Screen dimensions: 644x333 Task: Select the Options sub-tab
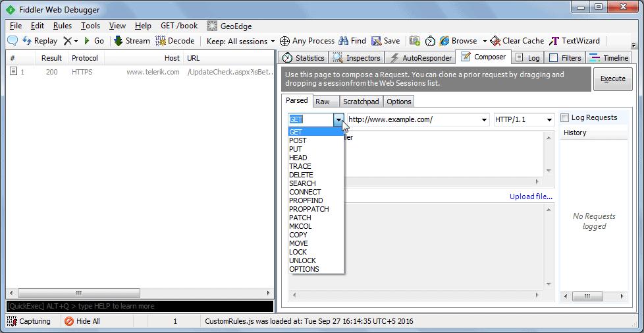(399, 102)
